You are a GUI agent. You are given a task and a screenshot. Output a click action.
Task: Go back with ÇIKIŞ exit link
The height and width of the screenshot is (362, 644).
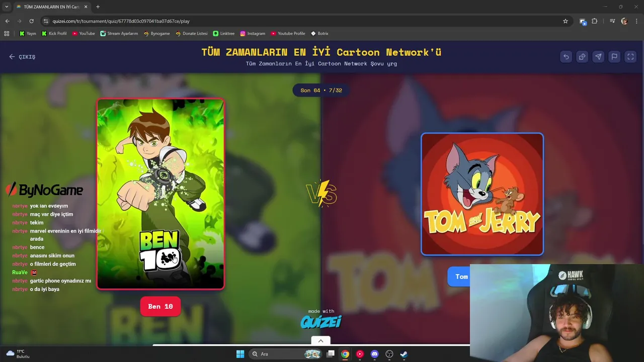tap(22, 57)
